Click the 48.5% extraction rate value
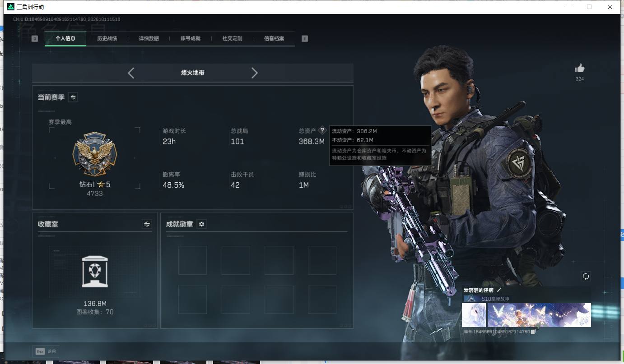Image resolution: width=624 pixels, height=364 pixels. [173, 185]
